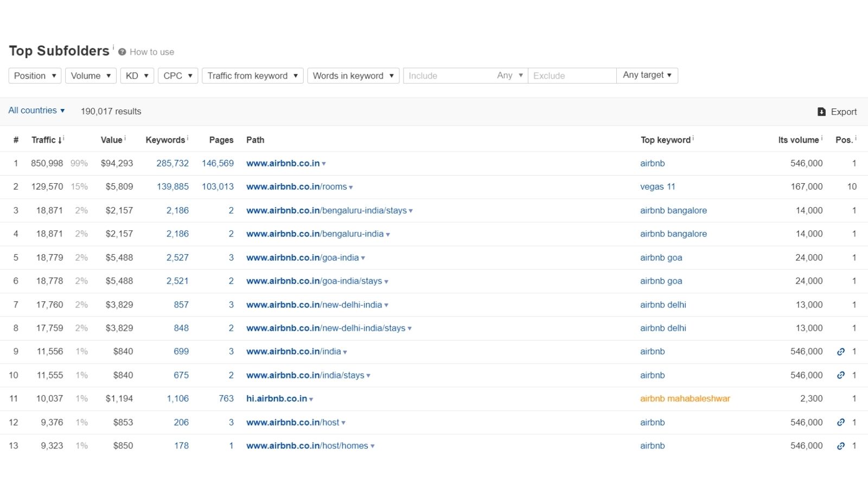Open the How to use link
The image size is (868, 488).
click(x=152, y=52)
